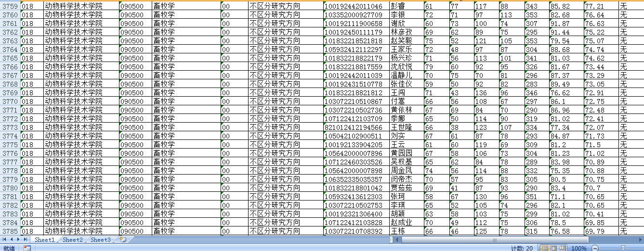Image resolution: width=644 pixels, height=251 pixels.
Task: Click the name cell 温静儿
Action: tap(406, 75)
